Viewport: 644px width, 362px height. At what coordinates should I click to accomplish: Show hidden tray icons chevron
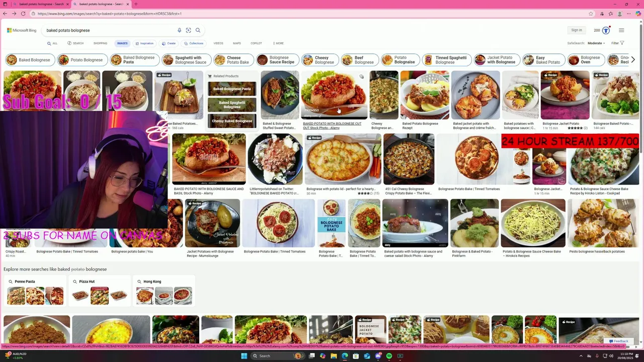click(581, 356)
